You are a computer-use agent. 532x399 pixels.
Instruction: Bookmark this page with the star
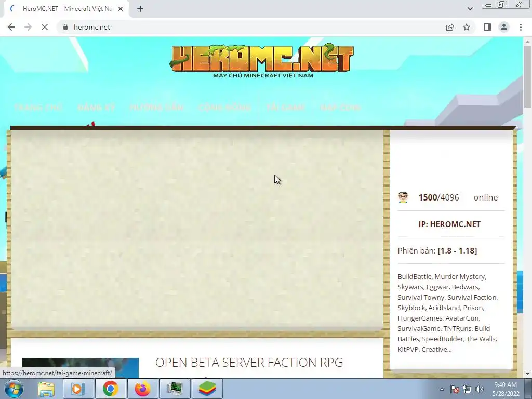point(467,27)
